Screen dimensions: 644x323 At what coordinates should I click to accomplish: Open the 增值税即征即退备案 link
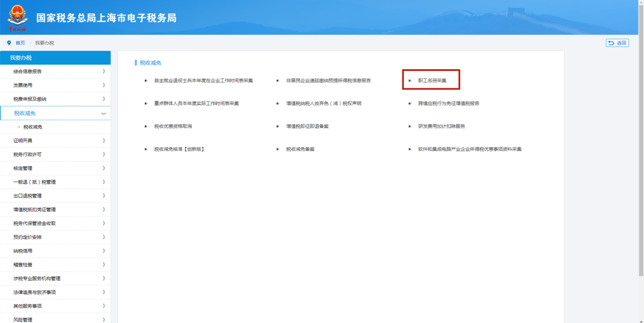point(307,127)
